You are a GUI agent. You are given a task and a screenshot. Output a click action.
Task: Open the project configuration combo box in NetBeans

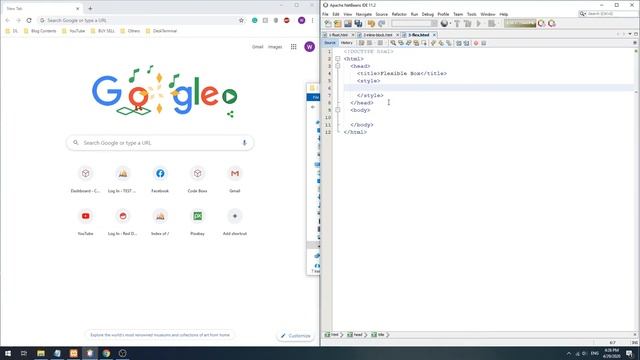pyautogui.click(x=414, y=24)
